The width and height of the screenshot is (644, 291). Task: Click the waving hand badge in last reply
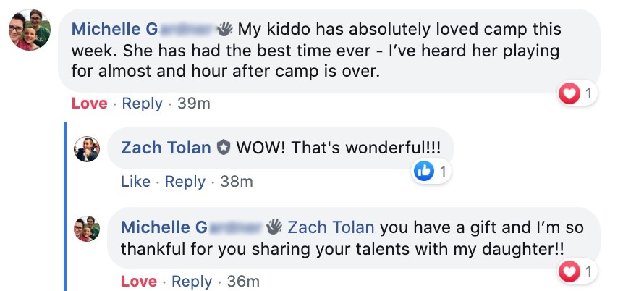(x=274, y=227)
